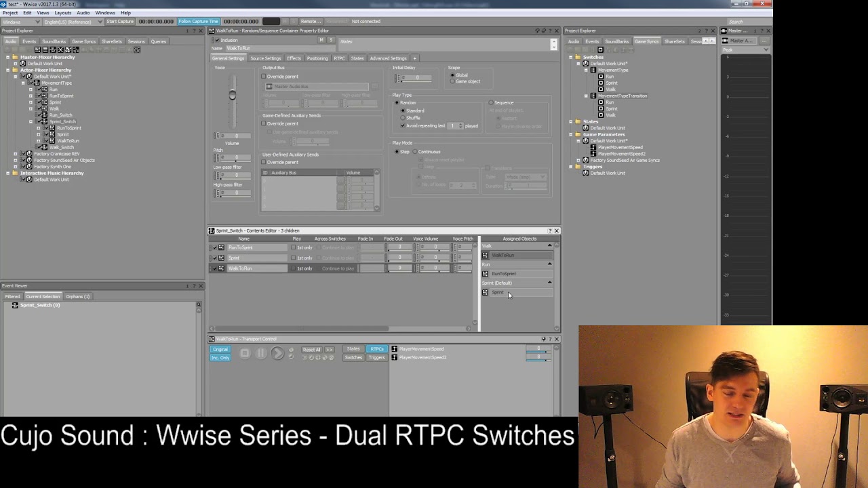Toggle inclusion checkbox for Walk in Audio tree
868x488 pixels.
tap(39, 108)
